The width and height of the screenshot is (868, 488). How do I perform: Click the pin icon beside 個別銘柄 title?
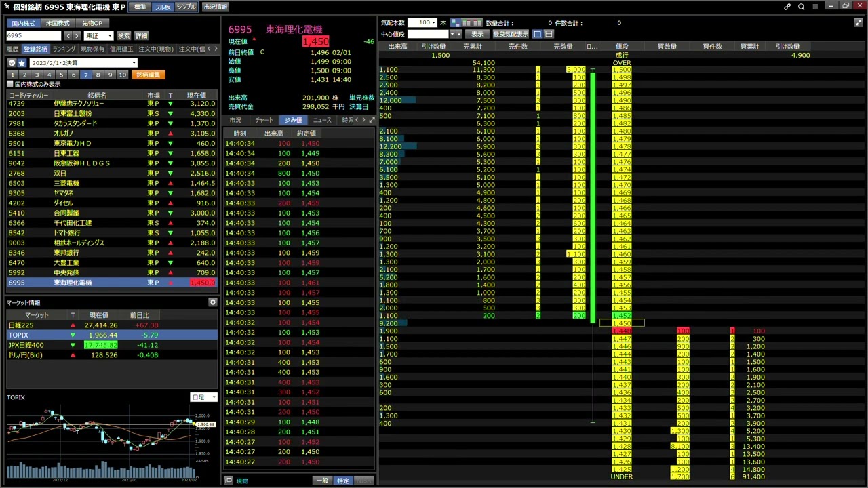tap(7, 7)
